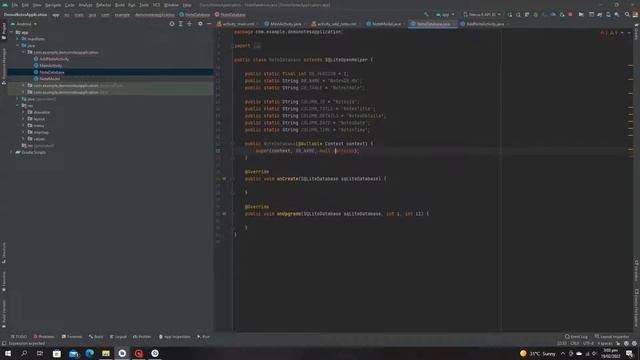Click the Search Everywhere magnifier icon
Viewport: 640px width, 360px height.
point(627,15)
